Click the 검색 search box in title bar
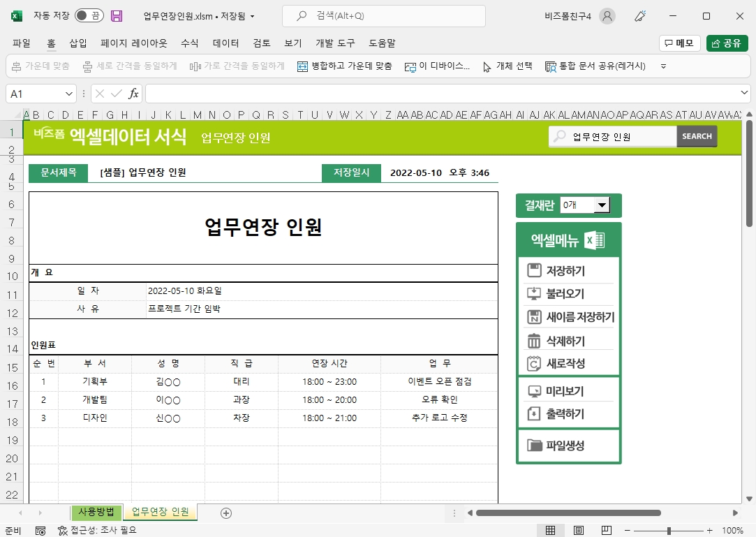Image resolution: width=756 pixels, height=537 pixels. [x=384, y=16]
